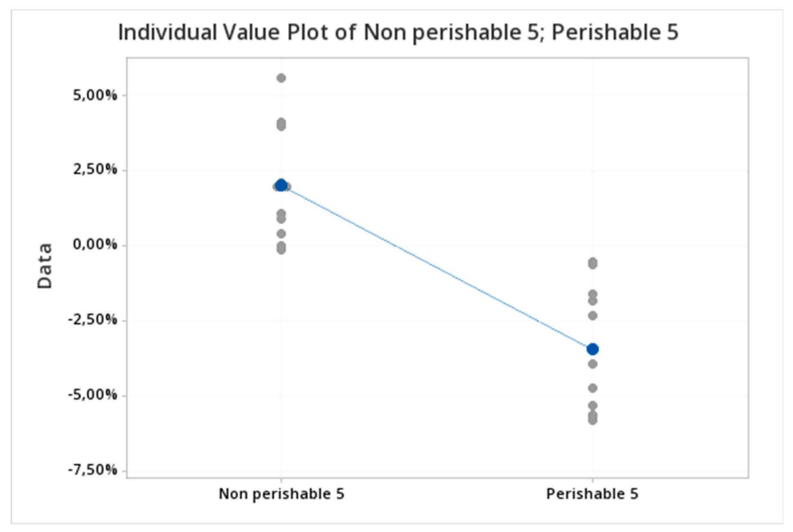Screen dimensions: 793x532
Task: Click the "Non perishable 5" x-axis label
Action: (282, 494)
